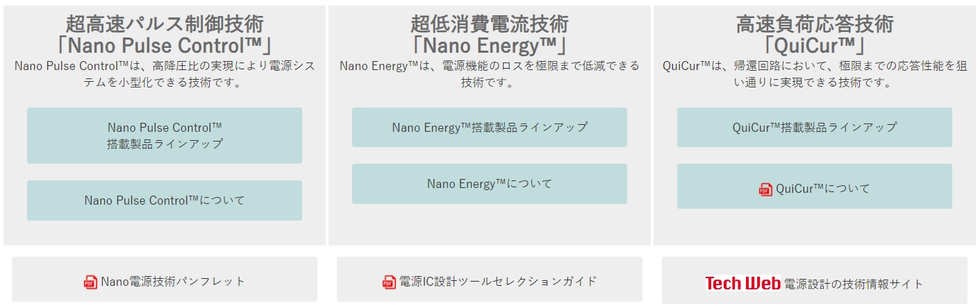Screen dimensions: 980x308
Task: Visit the 電源設計の技術情報サイト text link
Action: (854, 284)
